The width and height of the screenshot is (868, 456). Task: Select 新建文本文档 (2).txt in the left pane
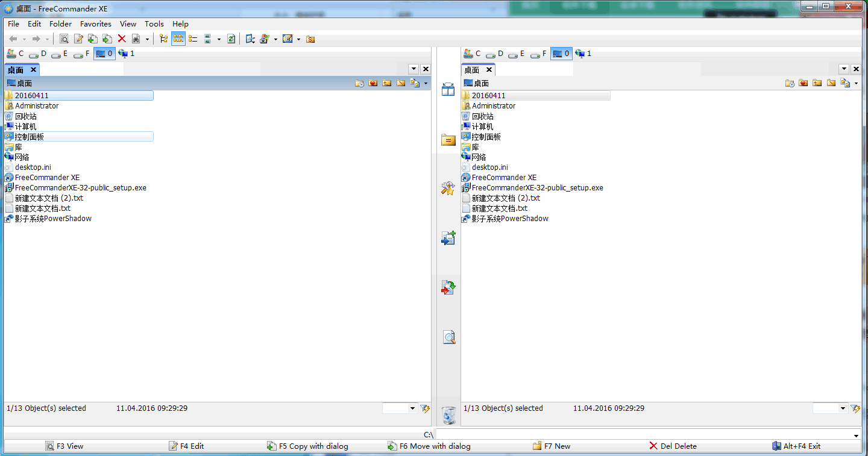(44, 198)
